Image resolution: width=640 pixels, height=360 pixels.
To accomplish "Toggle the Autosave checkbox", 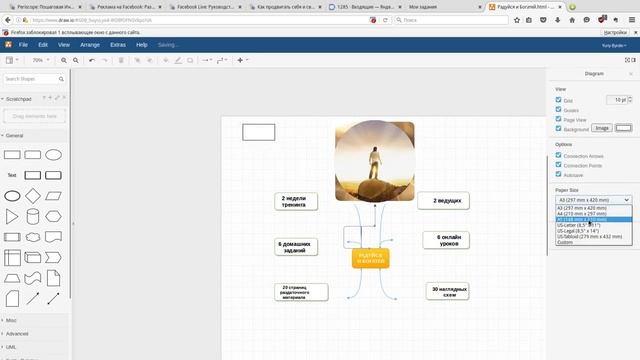I will (x=558, y=174).
